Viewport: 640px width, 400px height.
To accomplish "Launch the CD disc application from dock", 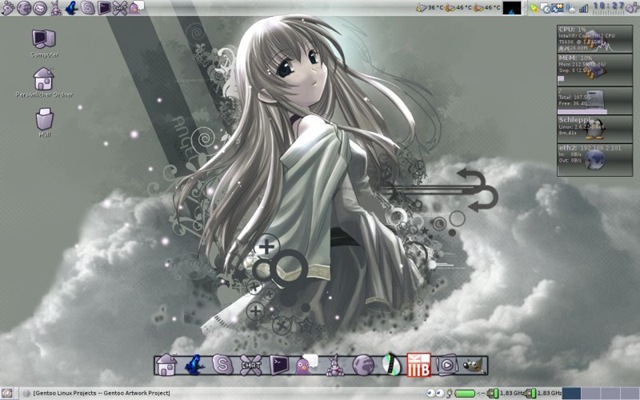I will [391, 365].
